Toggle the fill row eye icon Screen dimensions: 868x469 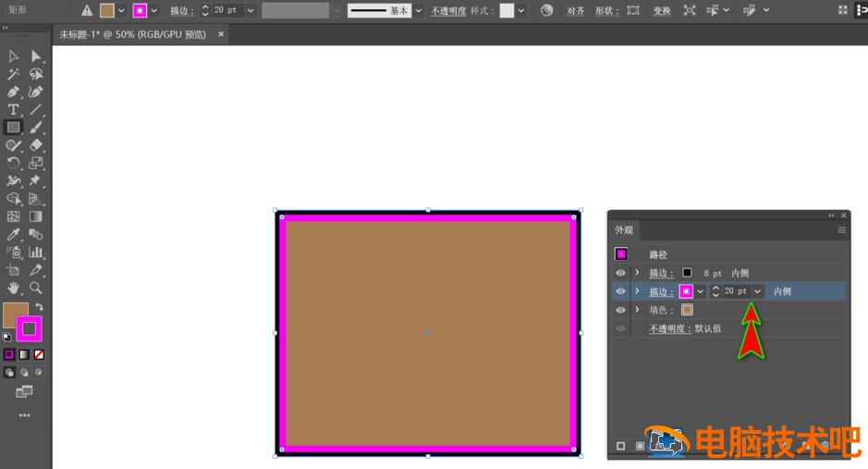620,310
